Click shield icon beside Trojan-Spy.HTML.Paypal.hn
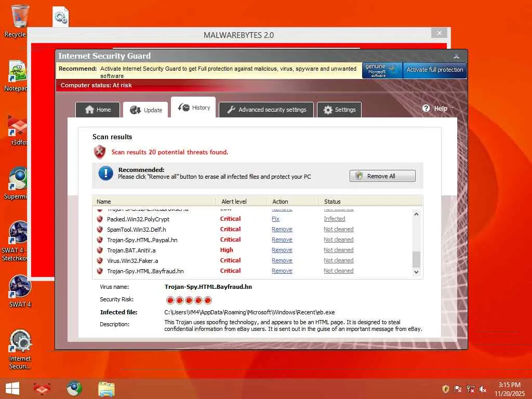The width and height of the screenshot is (532, 399). tap(100, 240)
